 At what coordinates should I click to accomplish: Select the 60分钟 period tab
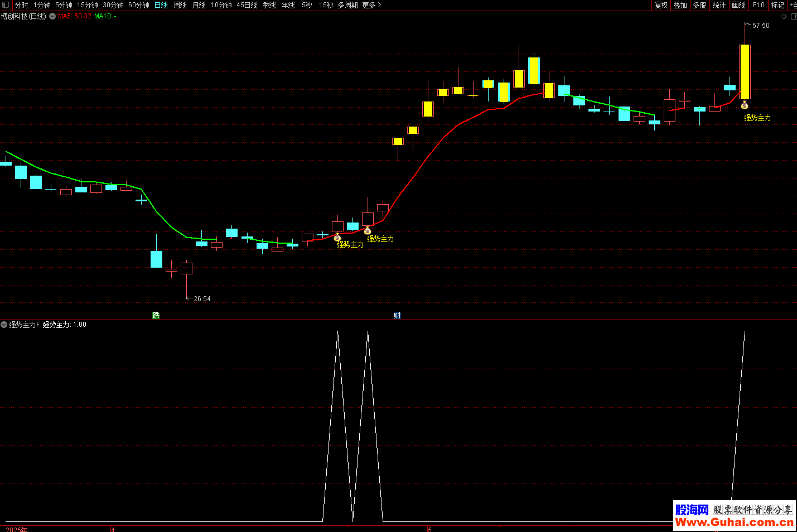point(139,5)
